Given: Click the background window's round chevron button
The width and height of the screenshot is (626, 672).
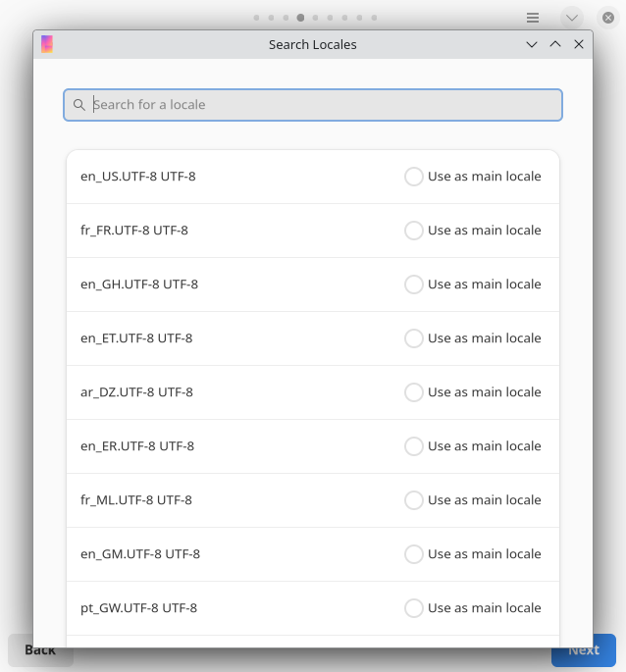Looking at the screenshot, I should click(572, 18).
